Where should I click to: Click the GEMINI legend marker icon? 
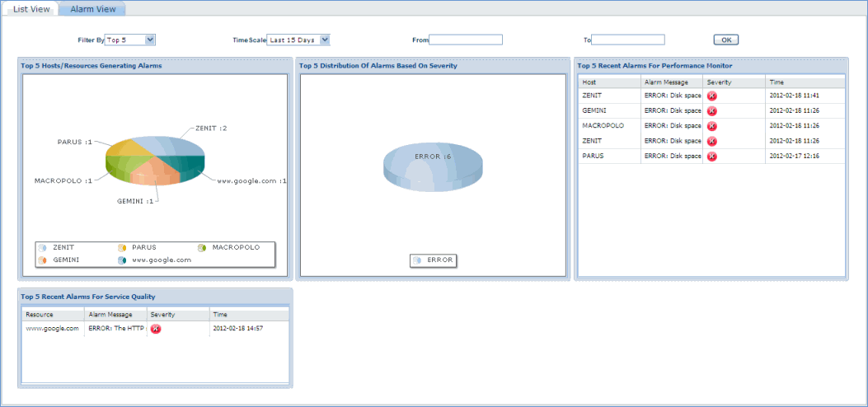42,260
